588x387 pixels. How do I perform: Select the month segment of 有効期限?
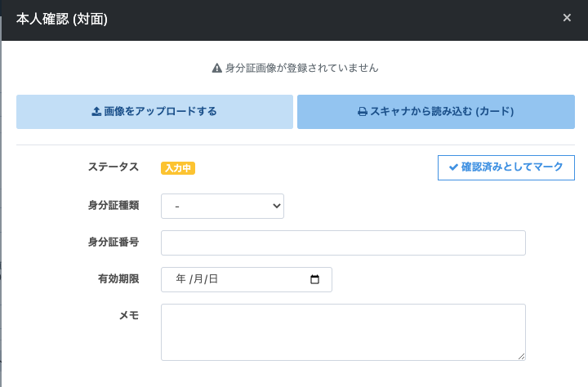click(197, 279)
